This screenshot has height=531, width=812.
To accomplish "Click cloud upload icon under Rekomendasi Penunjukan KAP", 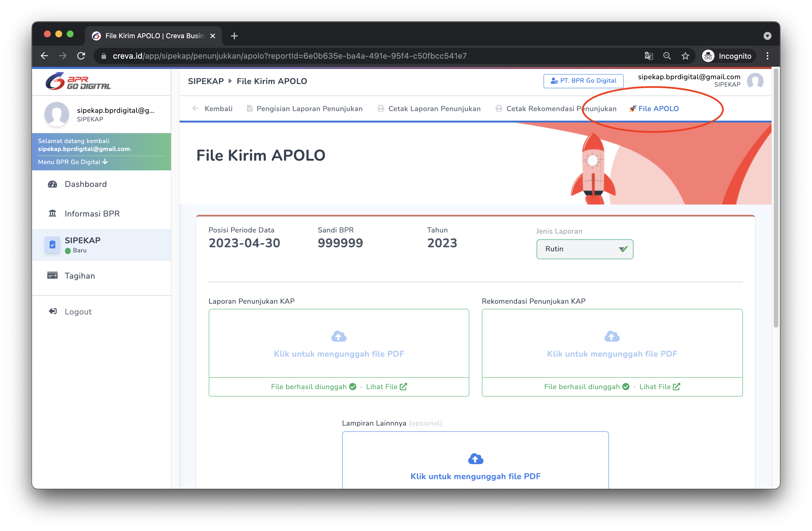I will [x=612, y=336].
